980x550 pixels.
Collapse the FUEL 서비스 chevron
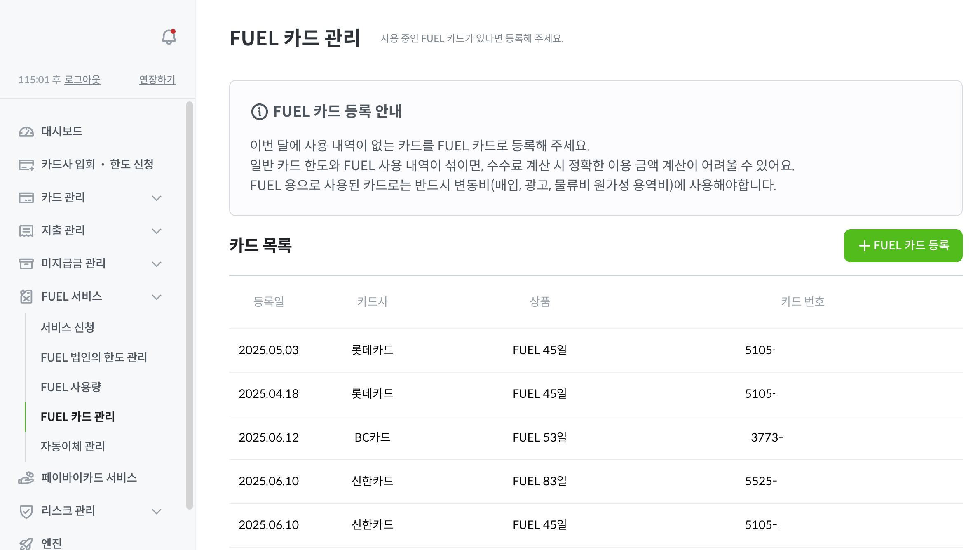tap(157, 297)
